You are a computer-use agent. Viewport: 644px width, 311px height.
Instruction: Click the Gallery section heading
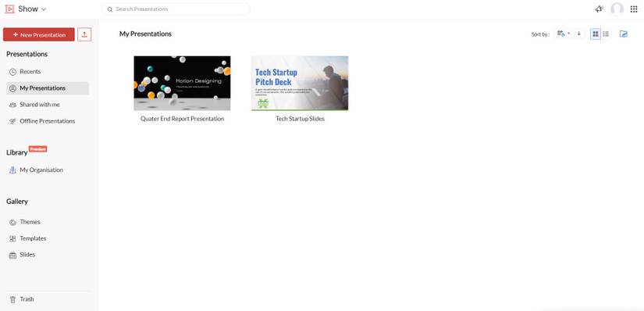click(17, 201)
